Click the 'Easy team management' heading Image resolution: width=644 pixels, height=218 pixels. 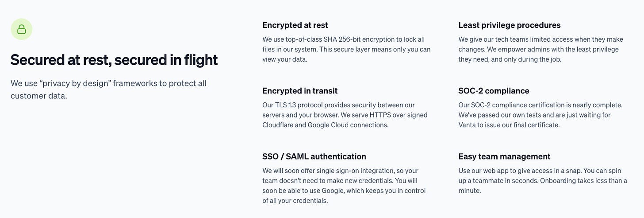pyautogui.click(x=504, y=156)
